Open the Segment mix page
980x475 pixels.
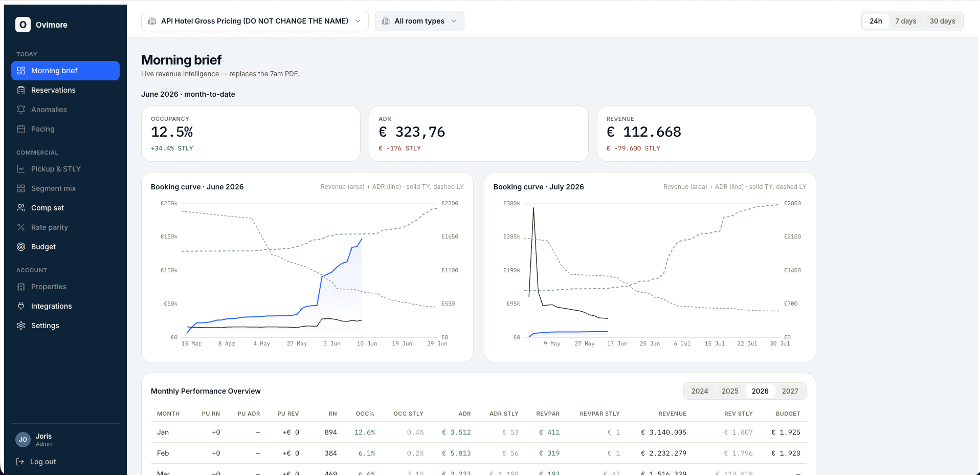click(x=65, y=188)
